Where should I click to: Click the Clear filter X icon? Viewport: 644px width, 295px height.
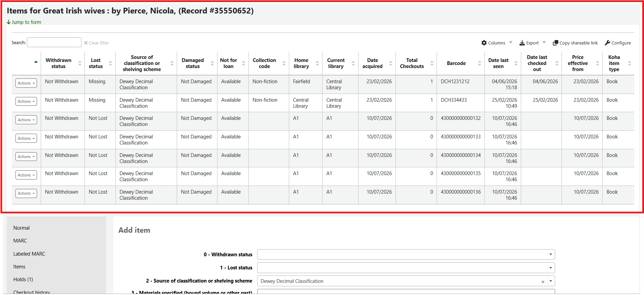tap(86, 43)
